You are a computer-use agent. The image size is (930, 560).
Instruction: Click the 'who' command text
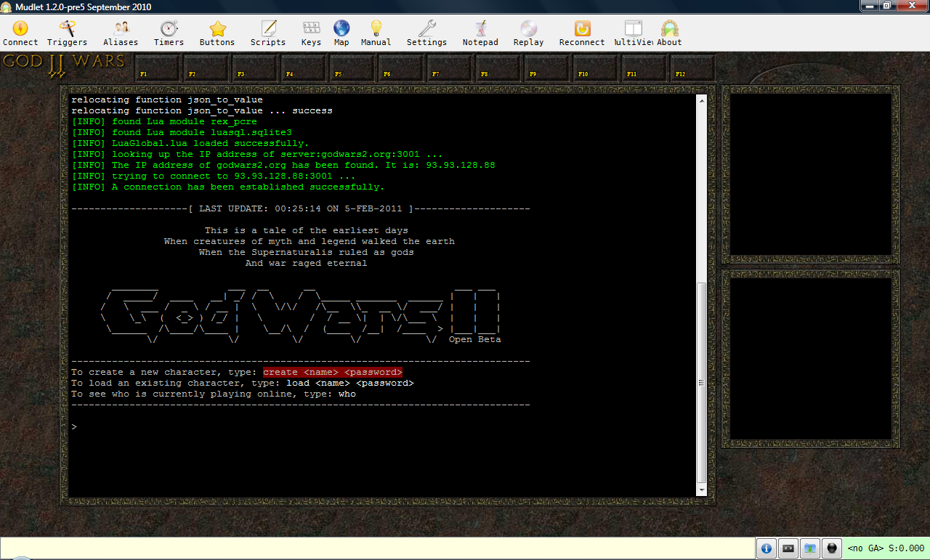[x=347, y=394]
